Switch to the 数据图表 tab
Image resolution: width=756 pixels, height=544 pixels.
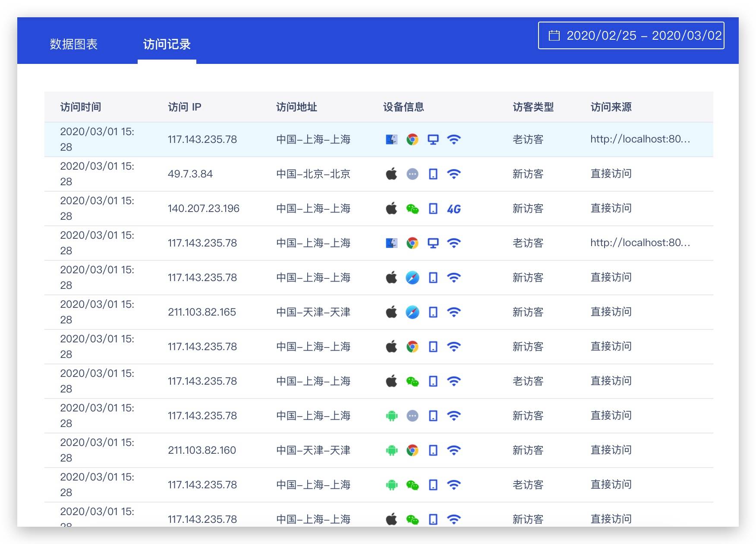click(74, 44)
